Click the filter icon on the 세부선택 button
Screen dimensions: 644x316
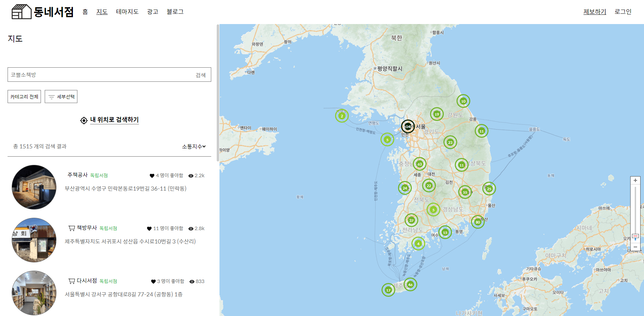tap(52, 97)
